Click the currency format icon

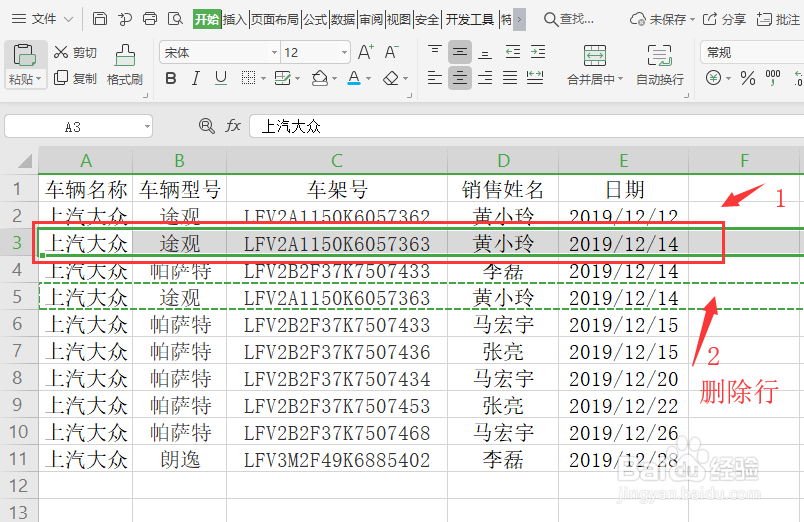click(x=713, y=78)
